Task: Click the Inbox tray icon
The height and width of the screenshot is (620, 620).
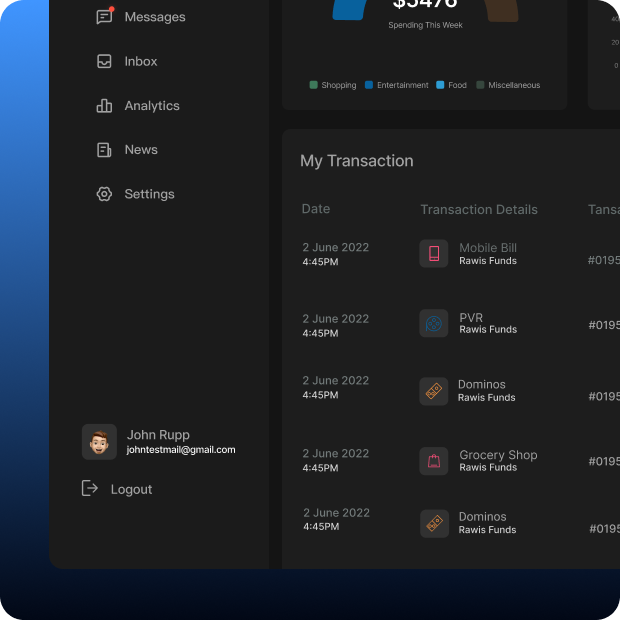Action: pyautogui.click(x=104, y=61)
